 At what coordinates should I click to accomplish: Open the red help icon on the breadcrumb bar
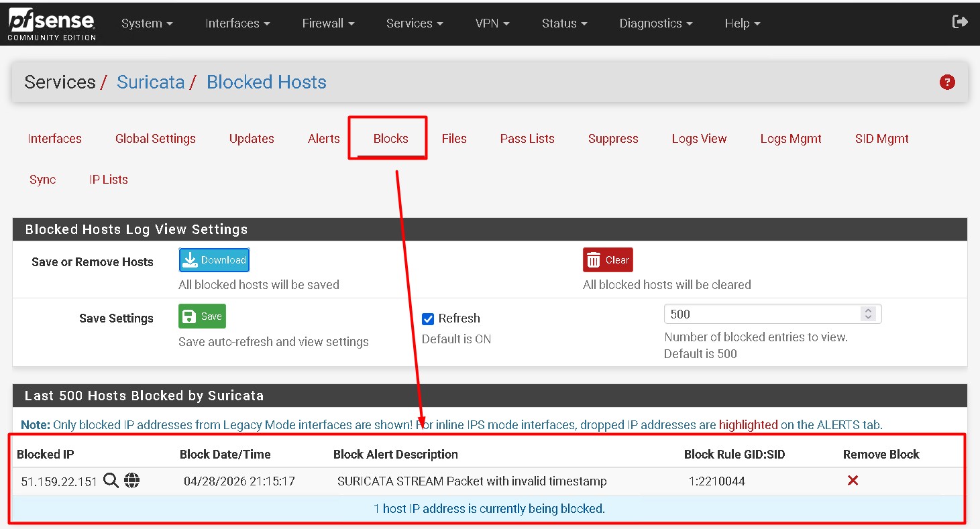tap(947, 82)
